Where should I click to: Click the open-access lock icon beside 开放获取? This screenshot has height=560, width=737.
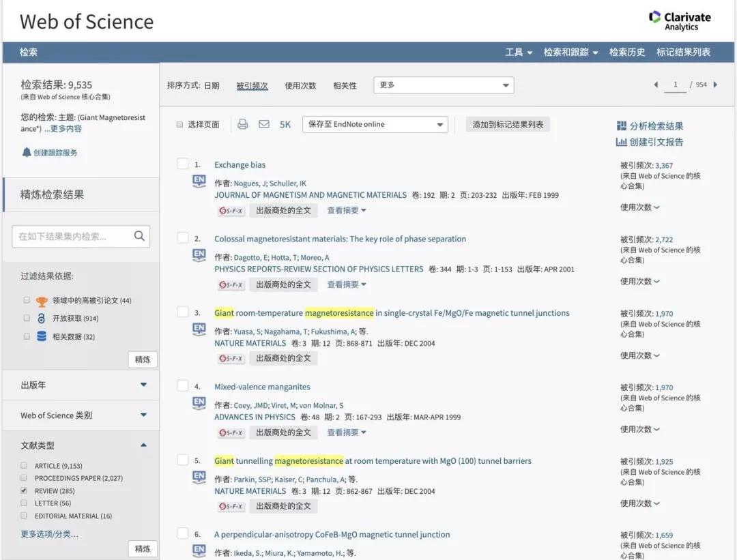42,320
